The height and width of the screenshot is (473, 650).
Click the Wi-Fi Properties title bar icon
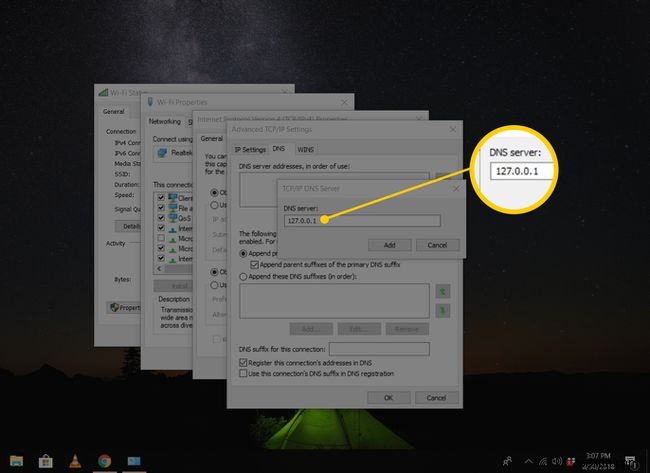click(x=150, y=102)
